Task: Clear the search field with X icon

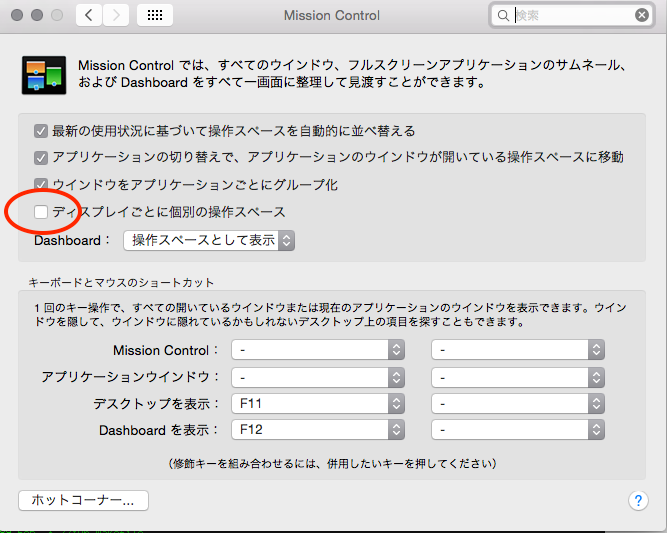Action: (x=641, y=15)
